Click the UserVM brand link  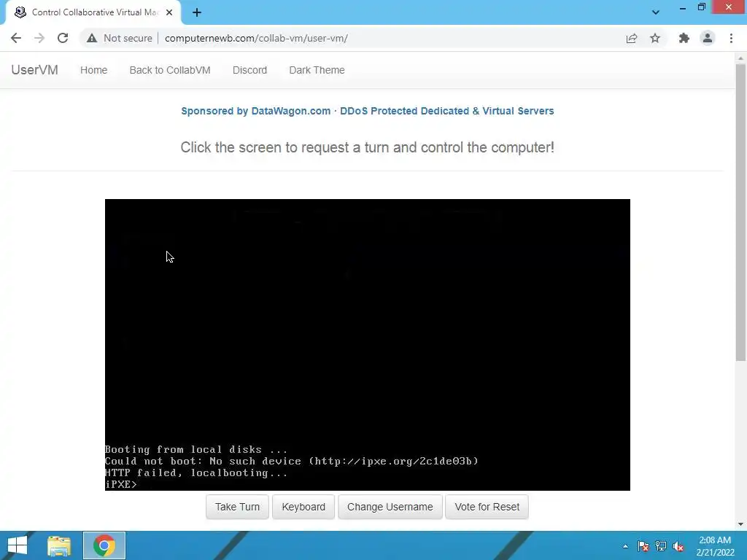tap(35, 70)
